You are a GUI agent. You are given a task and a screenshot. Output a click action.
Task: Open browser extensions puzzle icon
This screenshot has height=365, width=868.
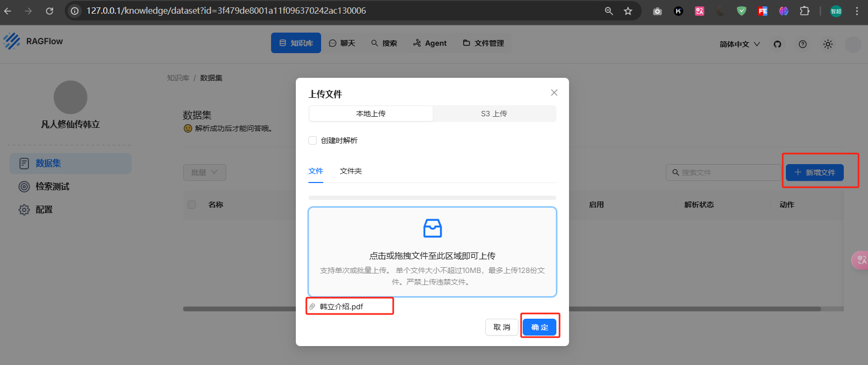[804, 11]
